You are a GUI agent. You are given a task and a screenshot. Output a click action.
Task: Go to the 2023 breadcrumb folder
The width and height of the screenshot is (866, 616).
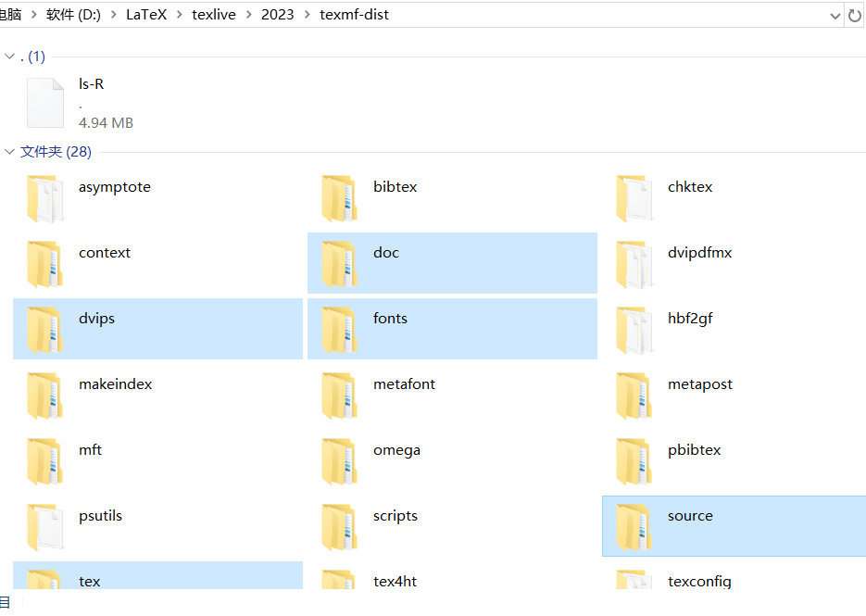click(277, 16)
